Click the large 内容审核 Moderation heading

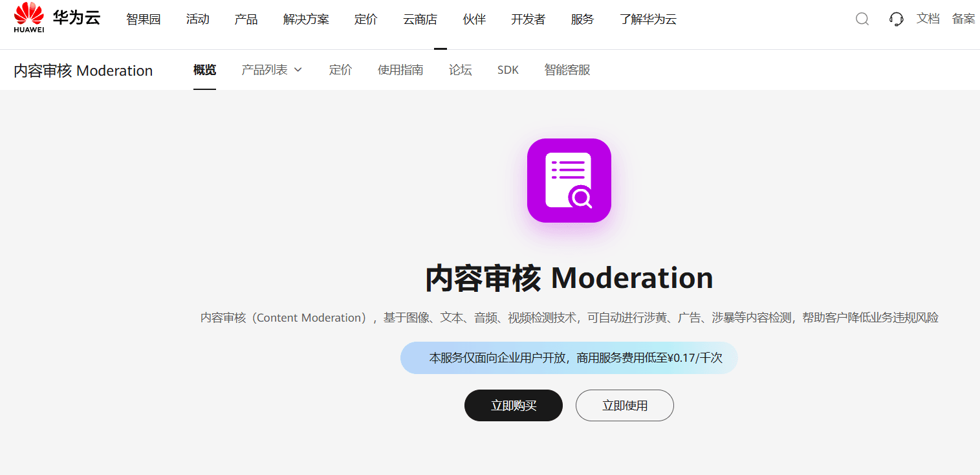point(569,278)
